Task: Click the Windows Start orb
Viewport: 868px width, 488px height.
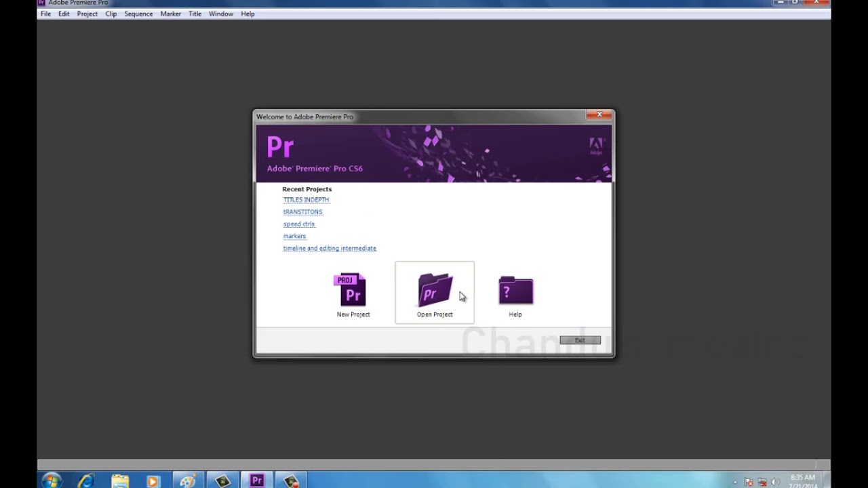Action: tap(52, 481)
